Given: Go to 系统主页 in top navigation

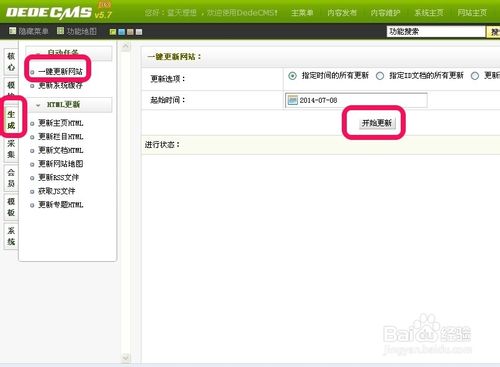Looking at the screenshot, I should coord(429,13).
